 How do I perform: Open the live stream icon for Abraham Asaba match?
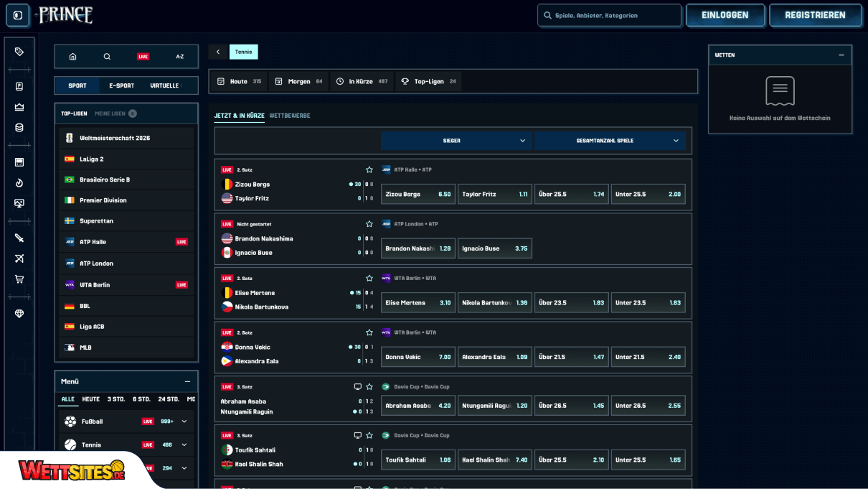pyautogui.click(x=358, y=386)
